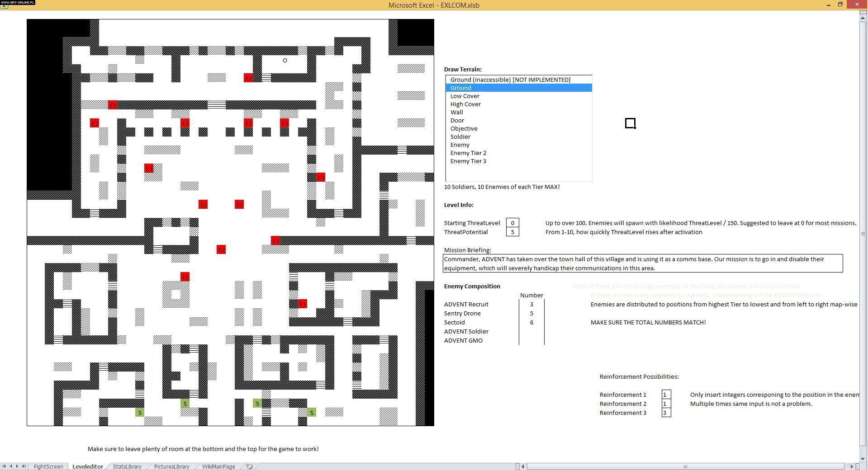
Task: Go to the first sheet with navigation arrow
Action: (4, 466)
